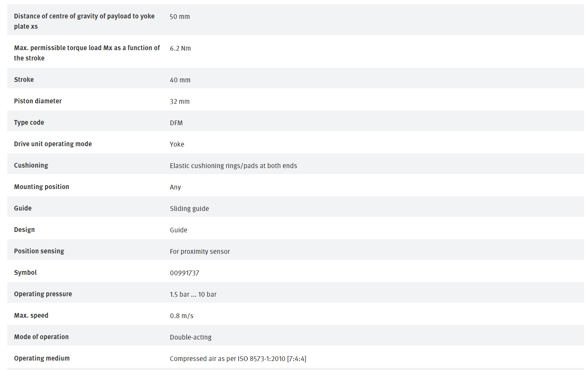
Task: Click the 1.5 bar ... 10 bar value
Action: (x=193, y=295)
